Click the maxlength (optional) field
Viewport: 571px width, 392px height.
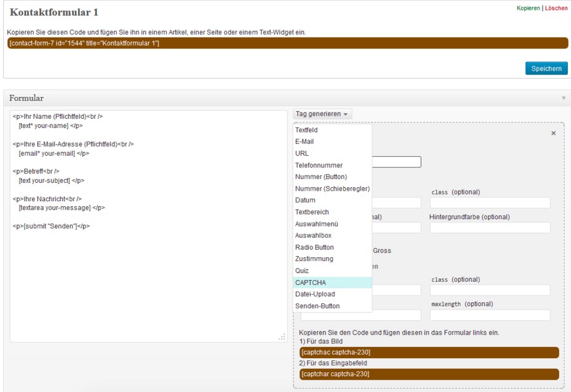click(490, 315)
